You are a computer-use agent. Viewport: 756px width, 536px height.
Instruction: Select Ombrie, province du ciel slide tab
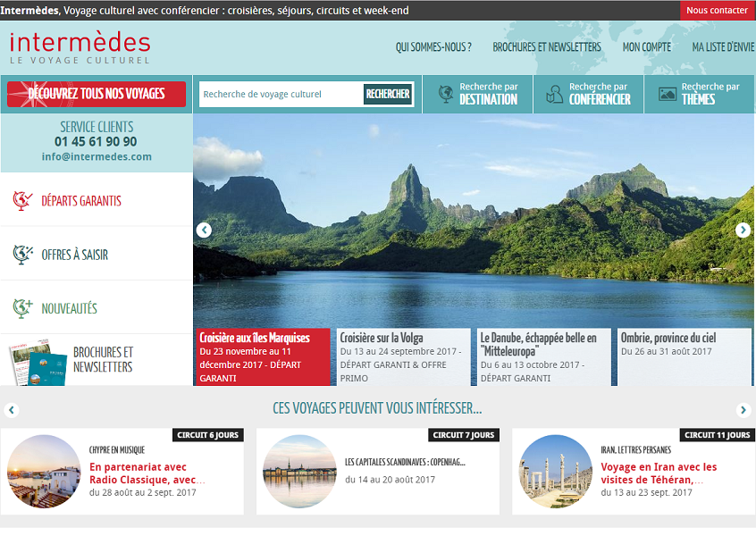tap(684, 357)
